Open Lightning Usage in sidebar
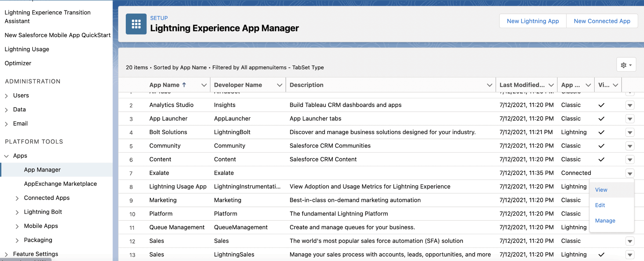The width and height of the screenshot is (644, 261). click(x=27, y=49)
